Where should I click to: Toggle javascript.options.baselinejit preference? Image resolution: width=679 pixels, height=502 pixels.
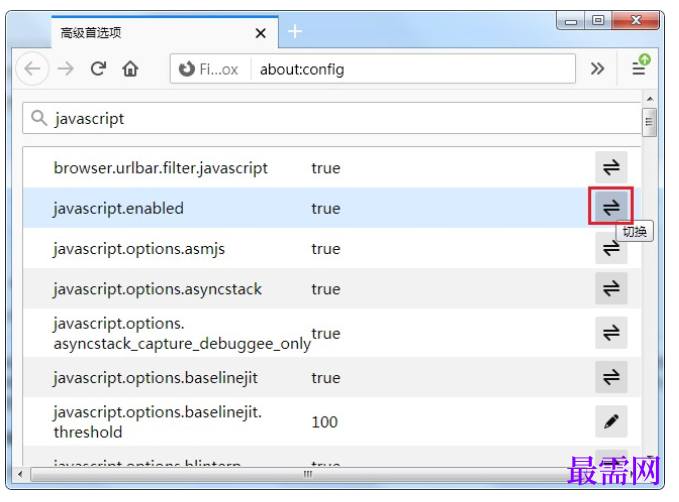(x=611, y=377)
